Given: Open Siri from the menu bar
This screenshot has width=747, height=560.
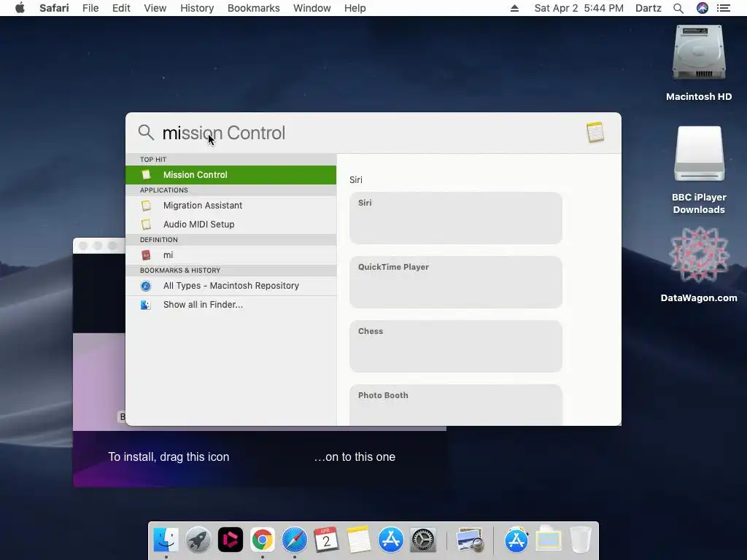Looking at the screenshot, I should point(703,8).
